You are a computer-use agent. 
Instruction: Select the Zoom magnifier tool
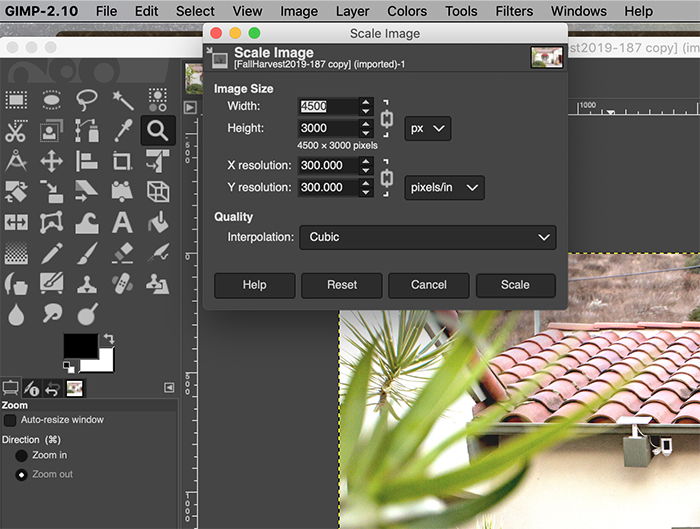157,130
